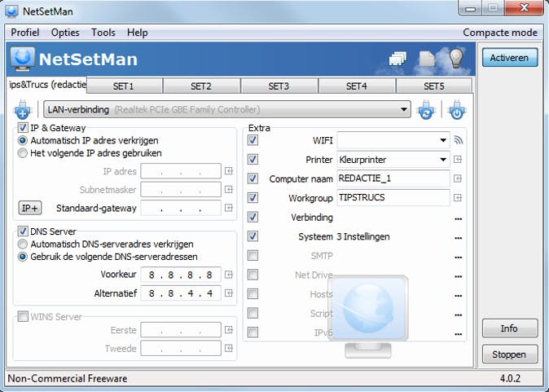Click the adapter power toggle icon
Image resolution: width=549 pixels, height=392 pixels.
(x=457, y=110)
